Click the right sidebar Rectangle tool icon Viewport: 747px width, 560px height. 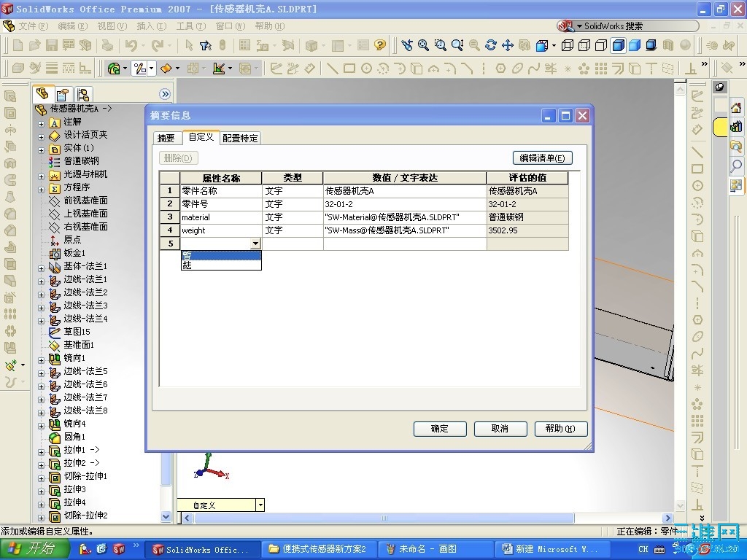tap(697, 168)
